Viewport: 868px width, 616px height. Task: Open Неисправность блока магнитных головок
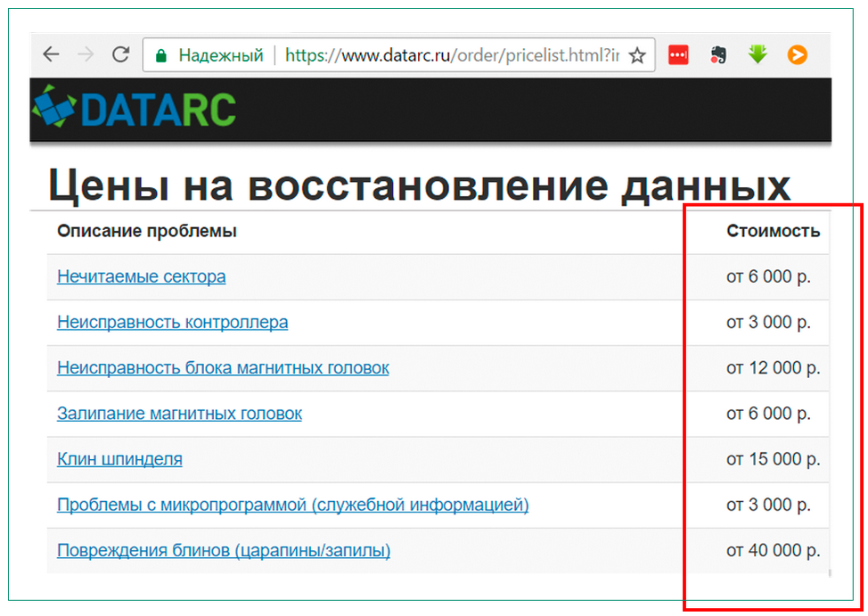(x=224, y=367)
